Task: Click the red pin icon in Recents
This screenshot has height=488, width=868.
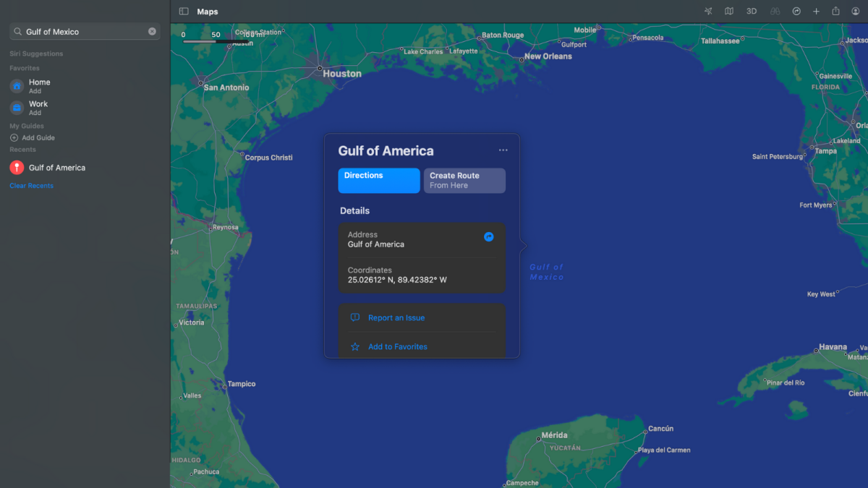Action: point(17,168)
